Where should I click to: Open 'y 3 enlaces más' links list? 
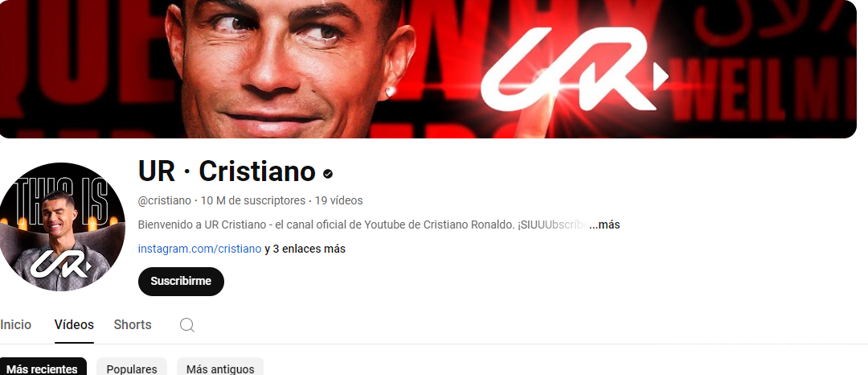[305, 249]
